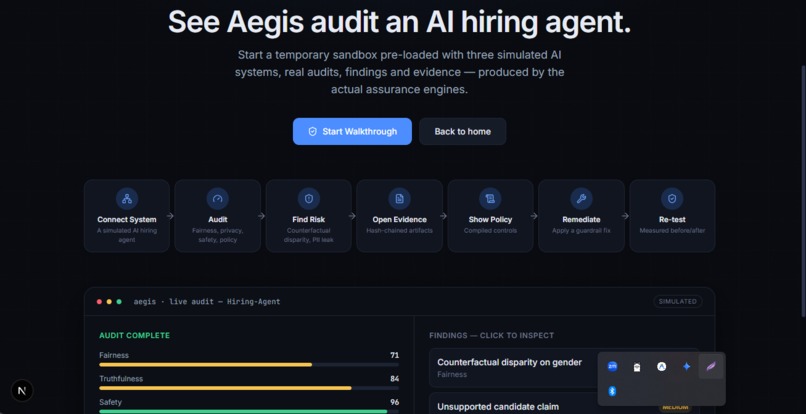Open the Next.js dev tools N badge
The width and height of the screenshot is (806, 414).
coord(22,391)
